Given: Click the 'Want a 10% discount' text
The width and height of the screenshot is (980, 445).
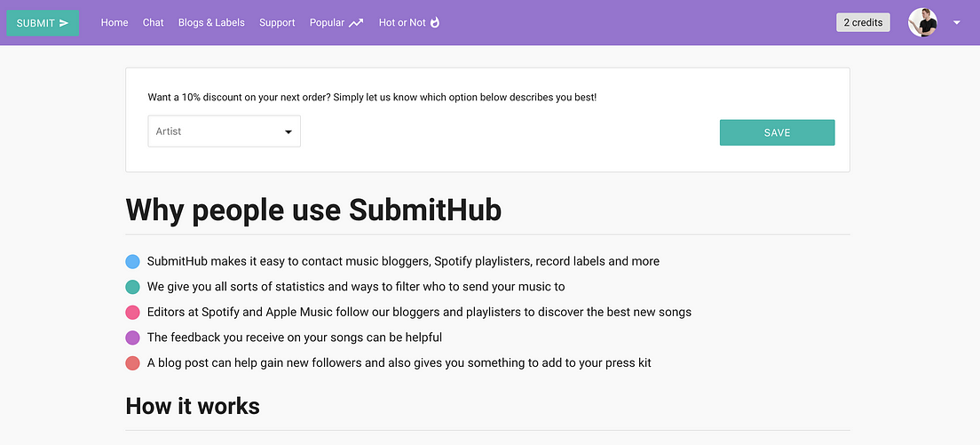Looking at the screenshot, I should pos(372,98).
